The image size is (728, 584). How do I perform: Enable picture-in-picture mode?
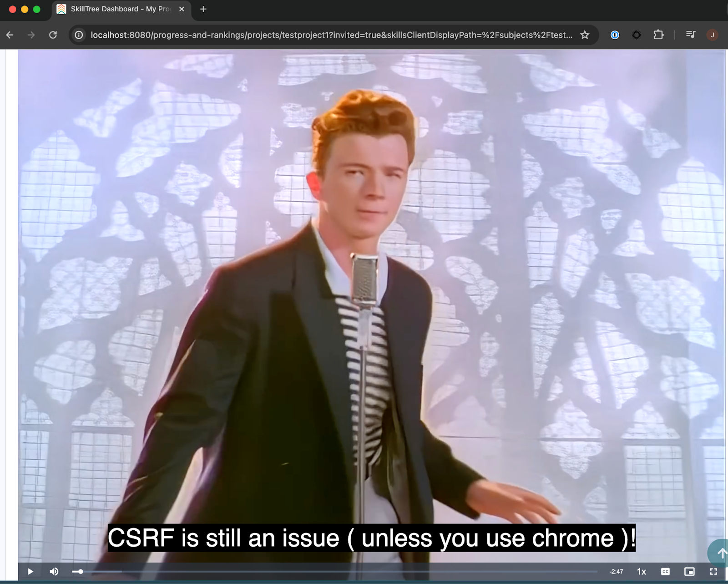click(x=689, y=571)
